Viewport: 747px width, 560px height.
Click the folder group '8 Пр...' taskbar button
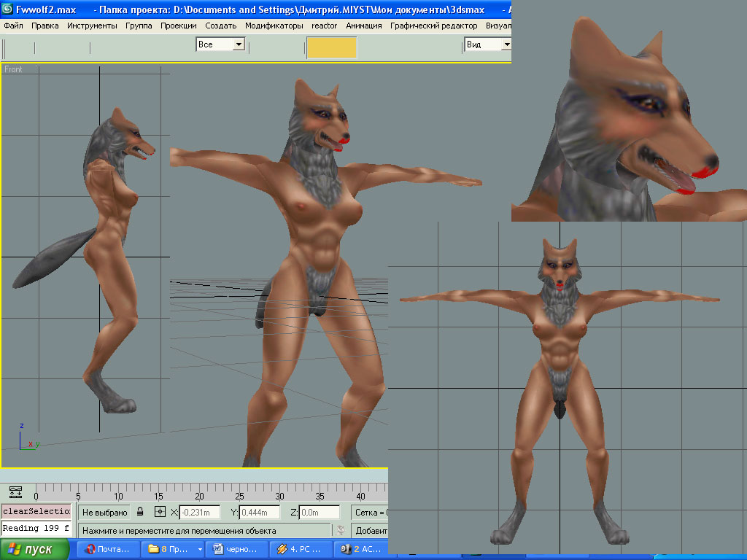[x=168, y=549]
